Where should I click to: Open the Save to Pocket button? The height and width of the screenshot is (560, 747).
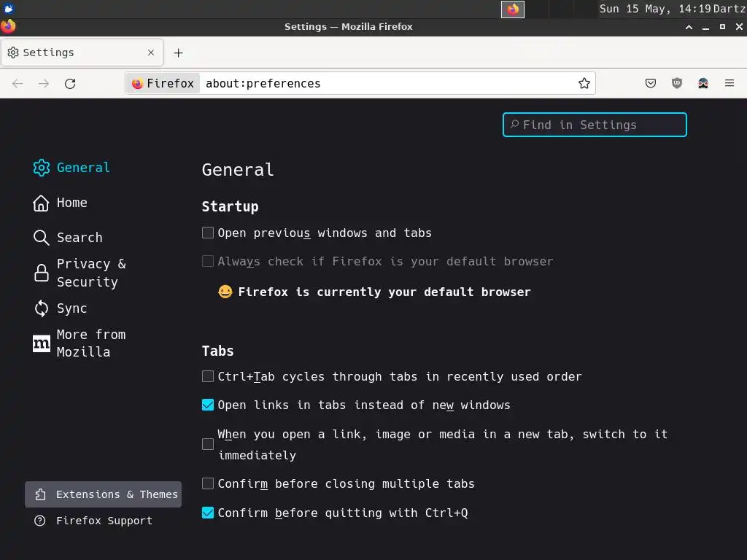point(650,83)
